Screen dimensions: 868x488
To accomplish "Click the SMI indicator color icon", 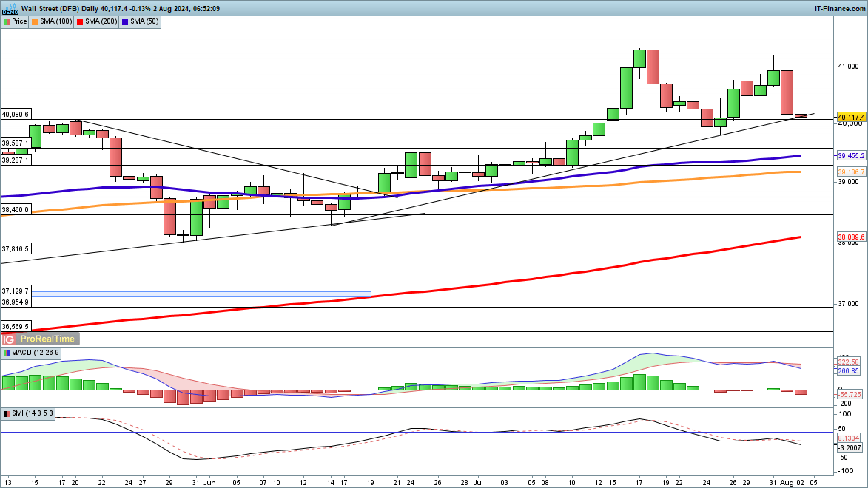I will pos(6,413).
